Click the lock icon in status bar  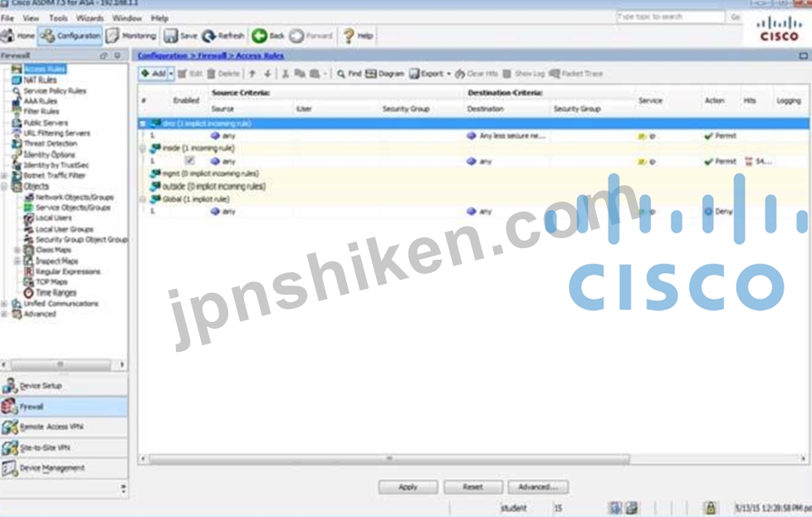point(711,508)
